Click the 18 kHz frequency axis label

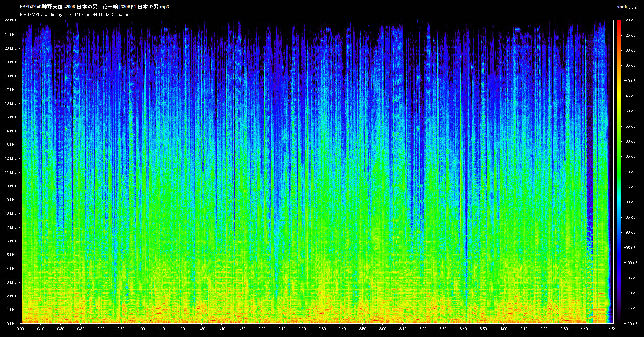[11, 76]
